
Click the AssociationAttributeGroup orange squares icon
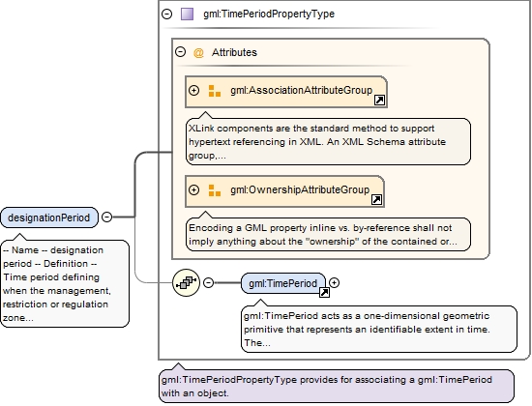pyautogui.click(x=215, y=91)
